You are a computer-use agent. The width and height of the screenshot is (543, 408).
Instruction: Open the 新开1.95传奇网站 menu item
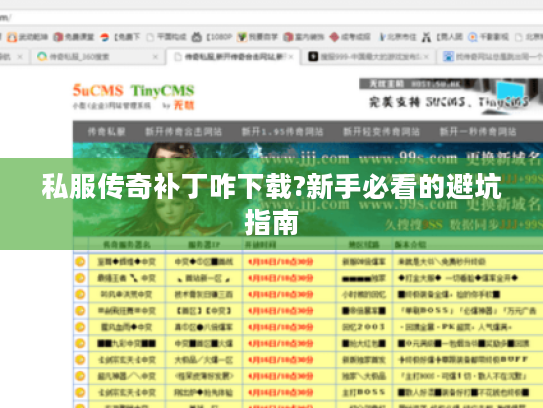[x=282, y=132]
